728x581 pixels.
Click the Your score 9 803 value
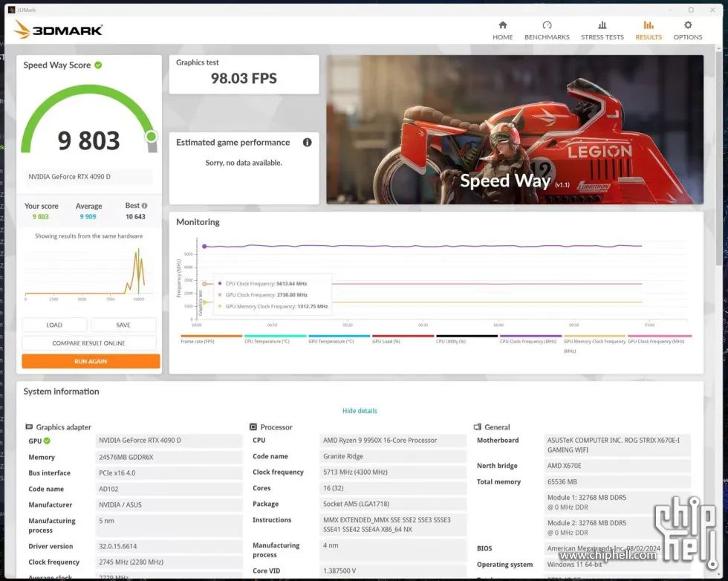pyautogui.click(x=40, y=216)
